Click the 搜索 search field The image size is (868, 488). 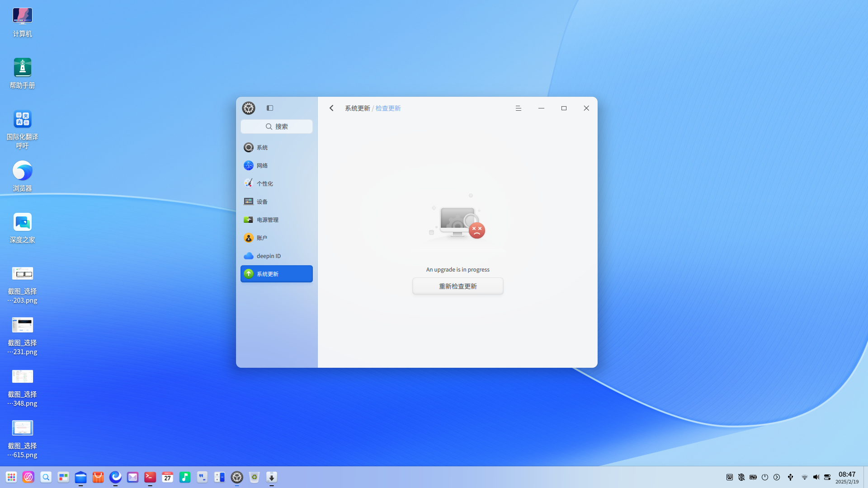(277, 127)
